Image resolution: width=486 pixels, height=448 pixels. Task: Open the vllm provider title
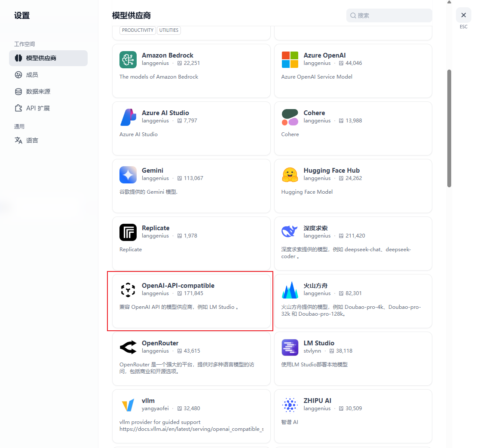pos(148,401)
